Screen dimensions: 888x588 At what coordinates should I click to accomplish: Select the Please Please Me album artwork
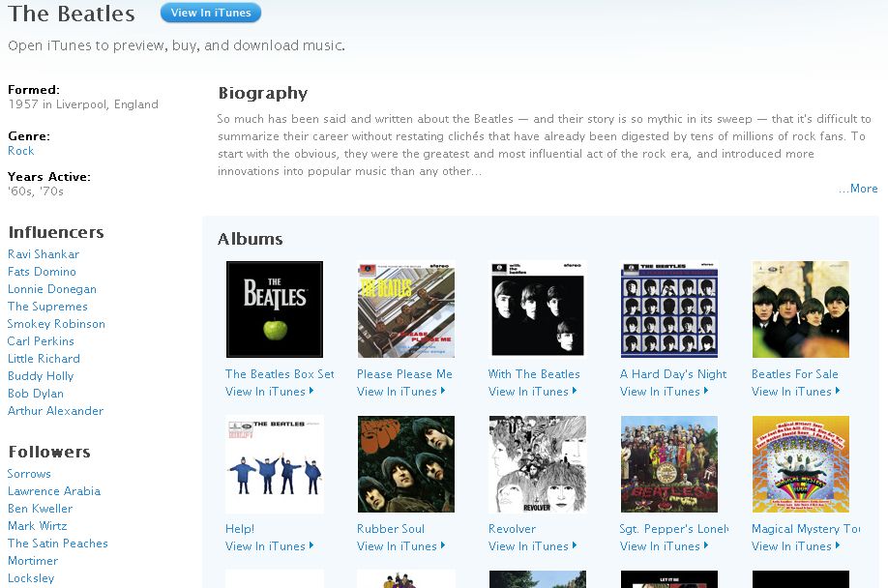click(x=406, y=309)
